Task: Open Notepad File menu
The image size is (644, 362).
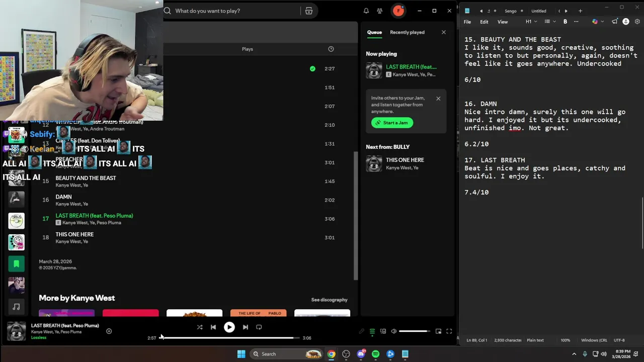Action: [467, 22]
